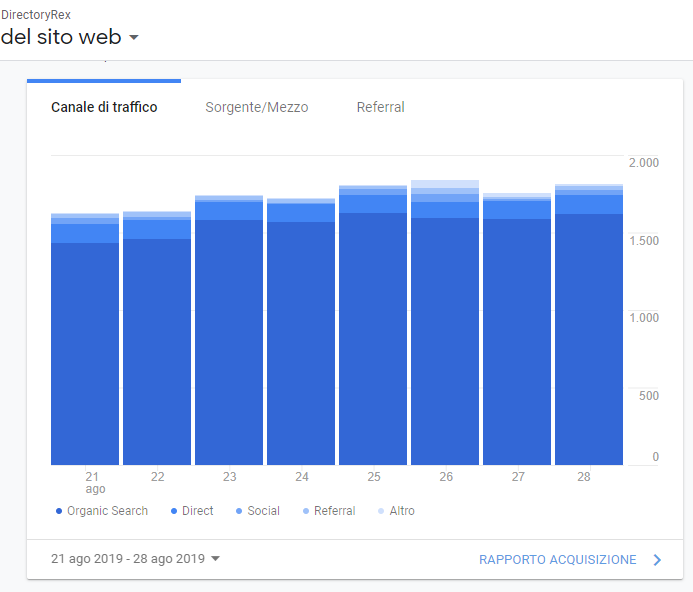Image resolution: width=693 pixels, height=592 pixels.
Task: Click the Organic Search legend label
Action: (107, 511)
